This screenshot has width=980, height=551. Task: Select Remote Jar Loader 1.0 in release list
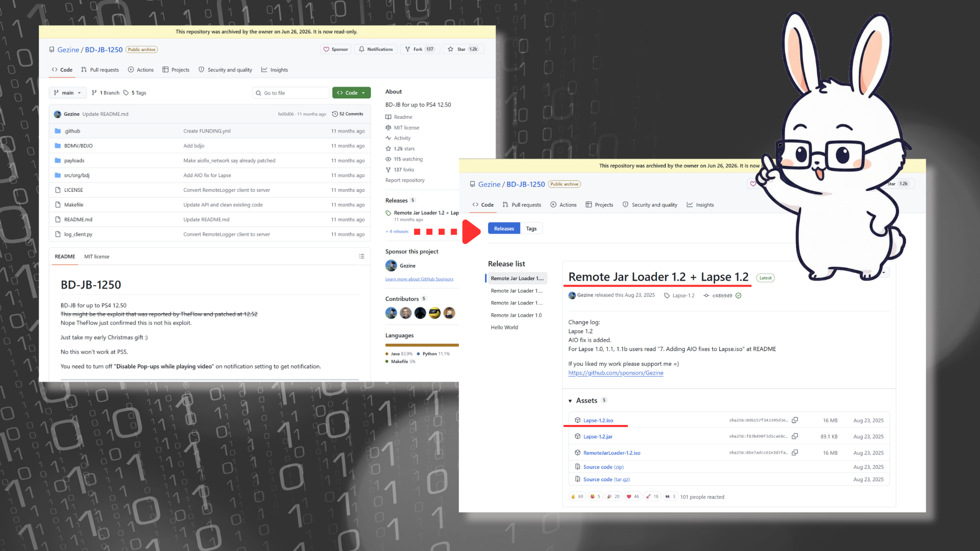point(516,315)
